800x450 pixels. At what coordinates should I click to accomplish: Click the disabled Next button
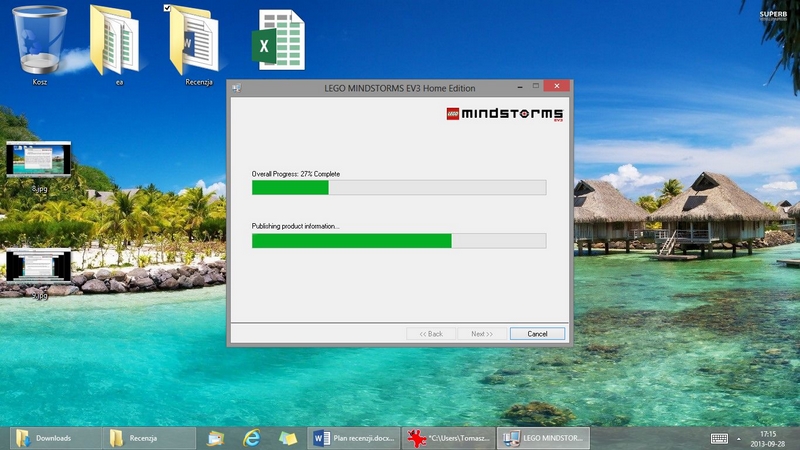(x=482, y=334)
